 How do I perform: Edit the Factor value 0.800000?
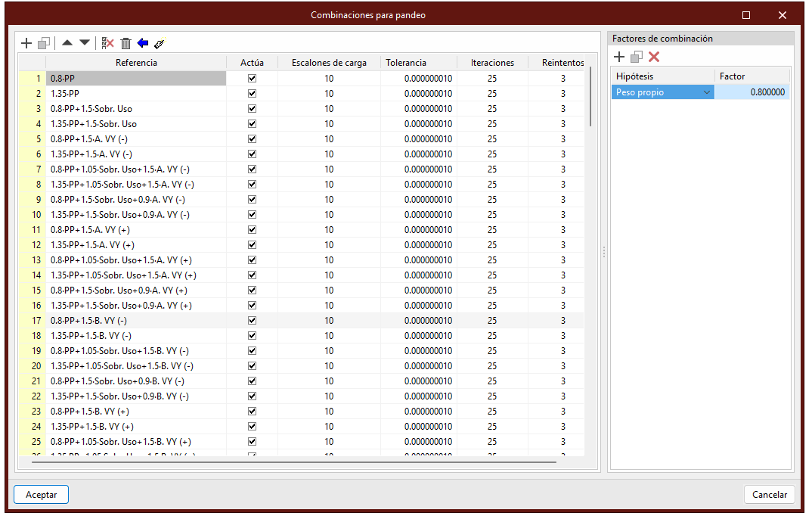(x=752, y=92)
